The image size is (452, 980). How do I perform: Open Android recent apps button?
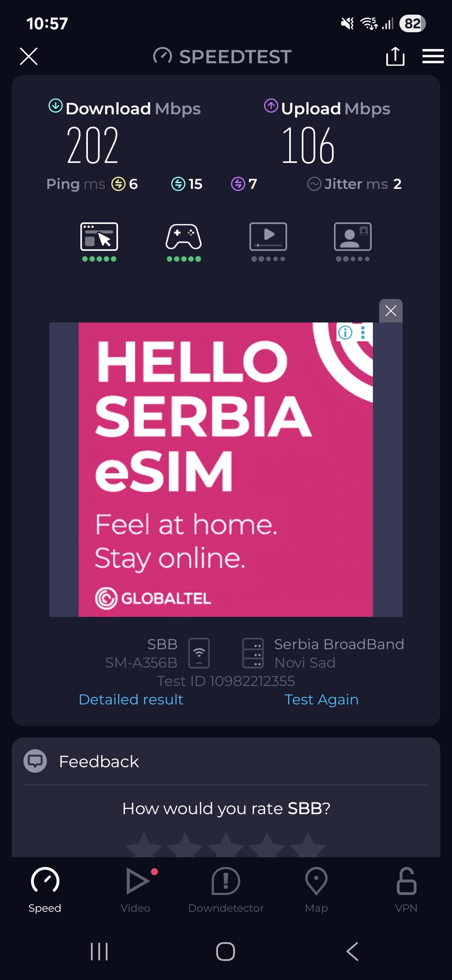[99, 952]
